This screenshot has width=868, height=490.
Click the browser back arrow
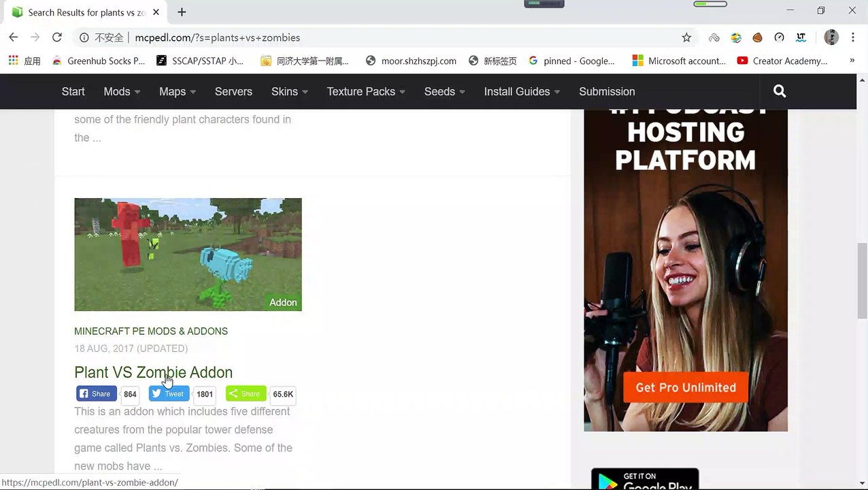14,37
